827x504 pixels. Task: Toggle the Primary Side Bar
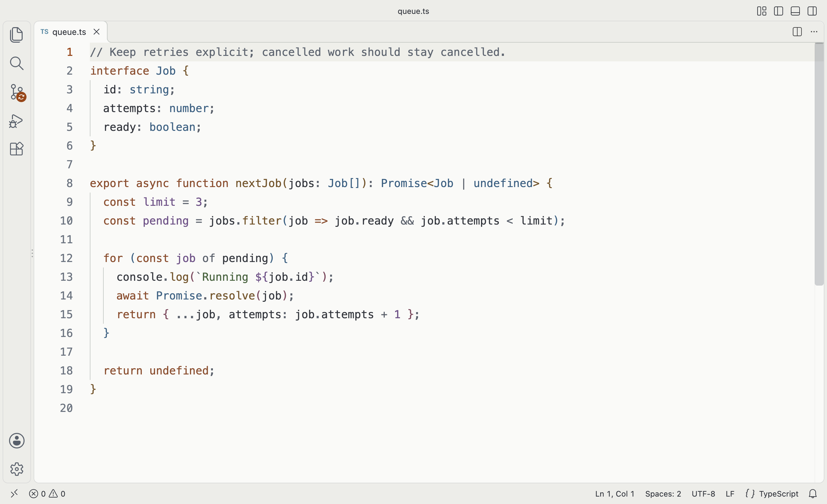click(x=778, y=11)
